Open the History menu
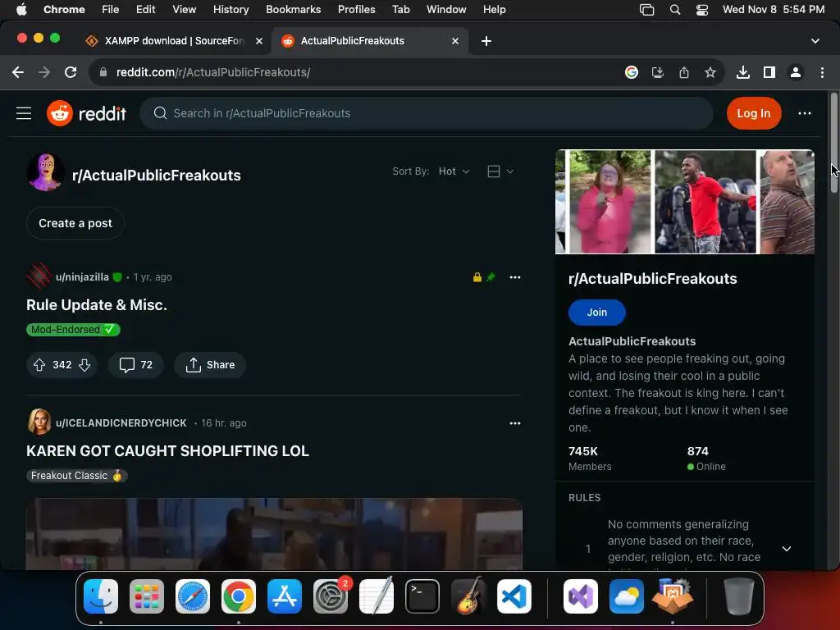 pyautogui.click(x=231, y=9)
